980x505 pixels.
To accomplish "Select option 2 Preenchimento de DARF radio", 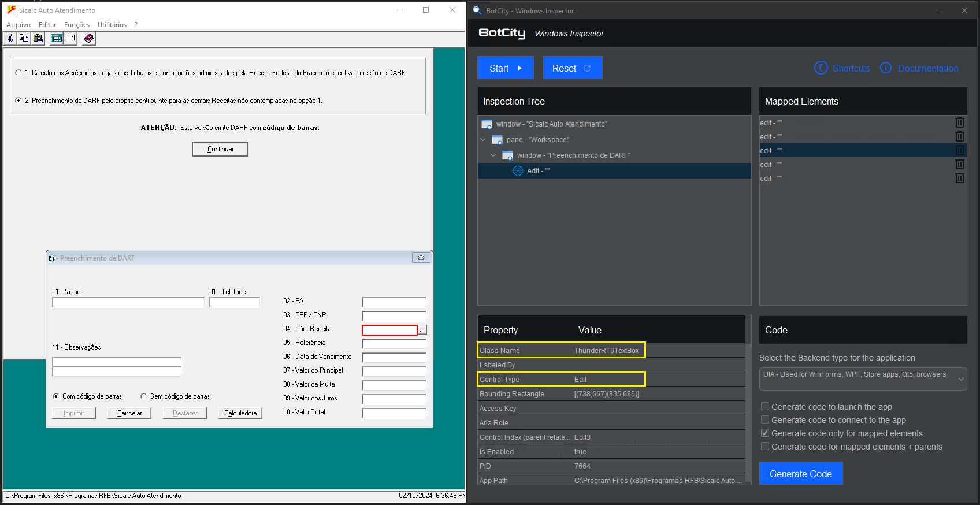I will [x=18, y=101].
